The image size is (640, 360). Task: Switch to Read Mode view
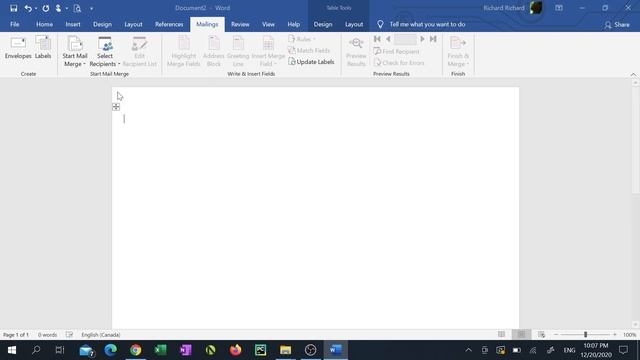(x=501, y=335)
